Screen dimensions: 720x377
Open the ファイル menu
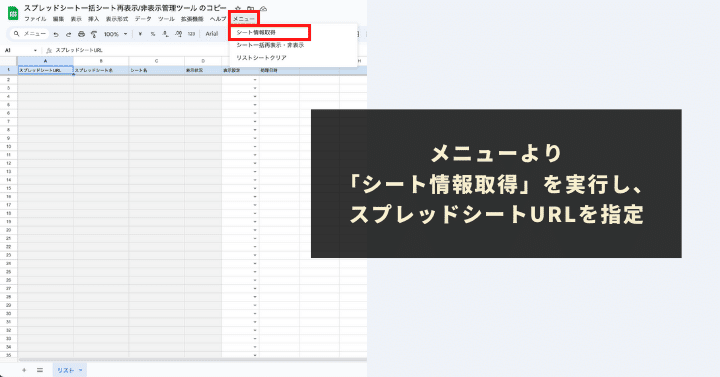(35, 19)
